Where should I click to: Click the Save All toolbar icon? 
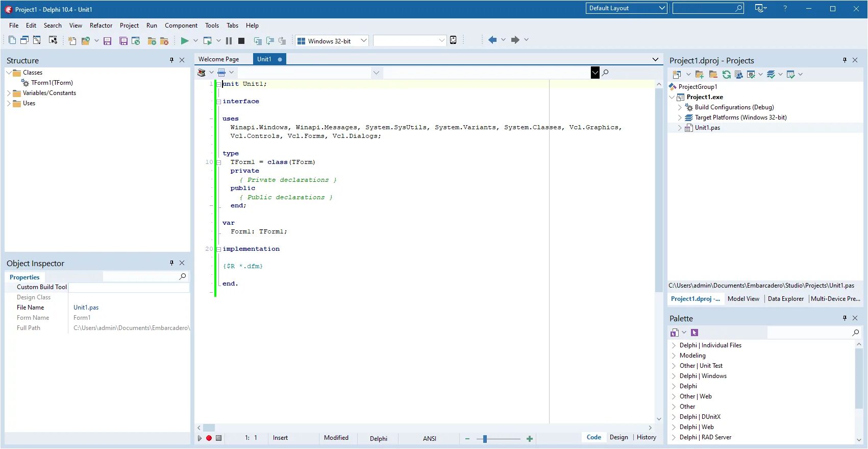(123, 41)
